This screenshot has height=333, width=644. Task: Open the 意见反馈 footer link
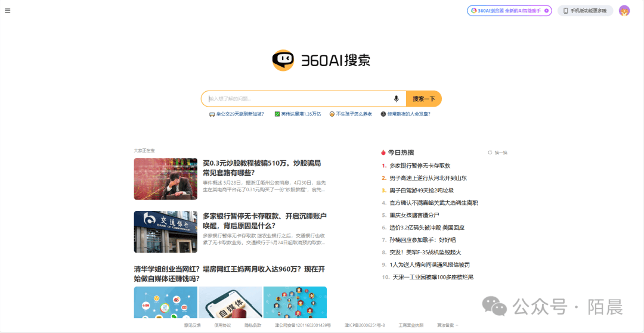coord(192,325)
